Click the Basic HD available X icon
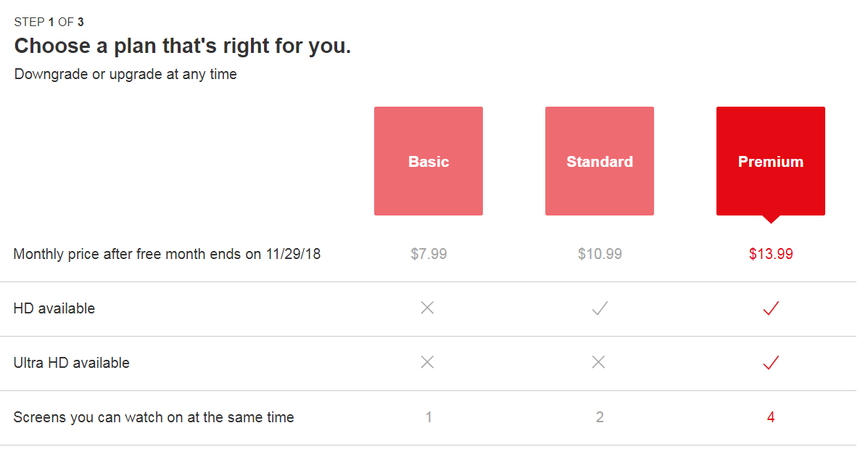This screenshot has height=452, width=868. (x=427, y=308)
